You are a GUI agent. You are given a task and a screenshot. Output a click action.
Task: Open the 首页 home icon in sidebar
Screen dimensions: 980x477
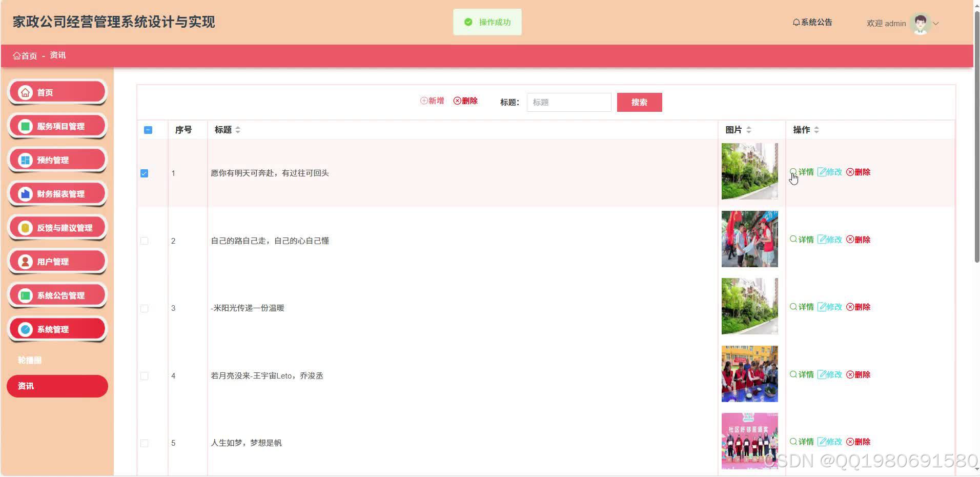click(x=25, y=92)
